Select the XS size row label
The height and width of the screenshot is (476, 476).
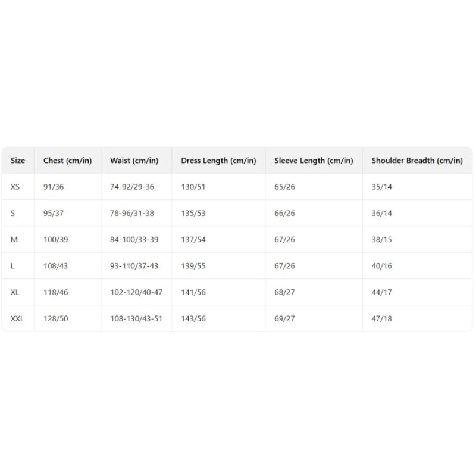tap(15, 187)
